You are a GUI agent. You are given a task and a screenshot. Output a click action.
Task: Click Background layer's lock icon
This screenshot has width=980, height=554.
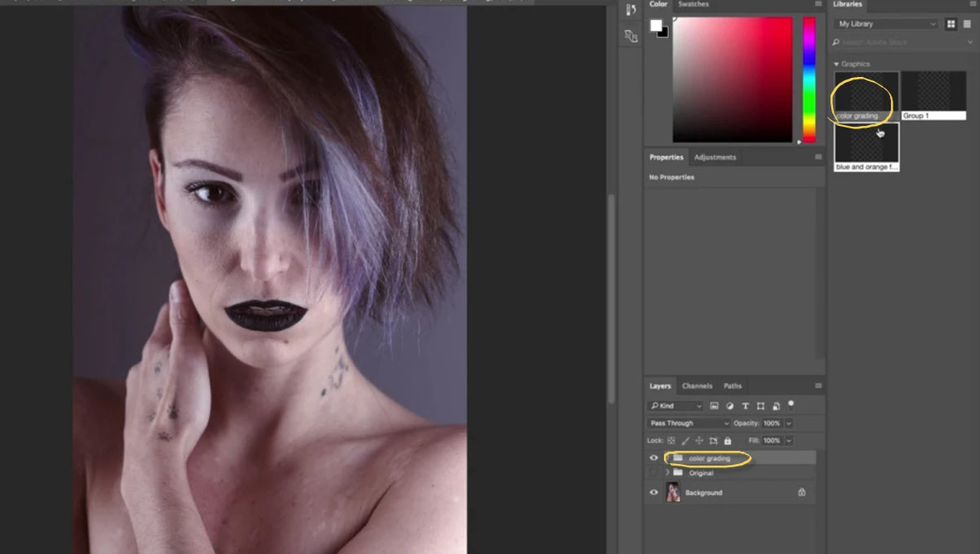[x=802, y=492]
